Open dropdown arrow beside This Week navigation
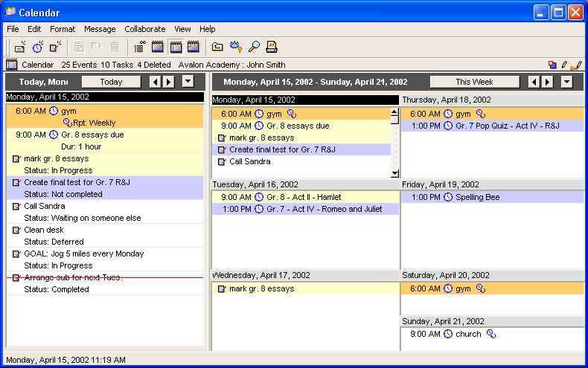Viewport: 588px width, 368px height. (x=567, y=82)
